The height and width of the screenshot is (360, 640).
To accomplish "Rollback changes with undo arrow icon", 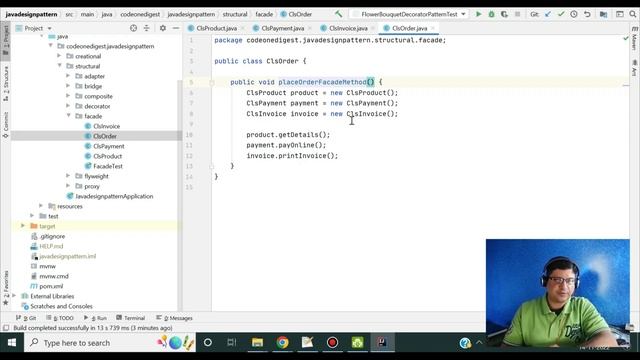I will (x=587, y=14).
